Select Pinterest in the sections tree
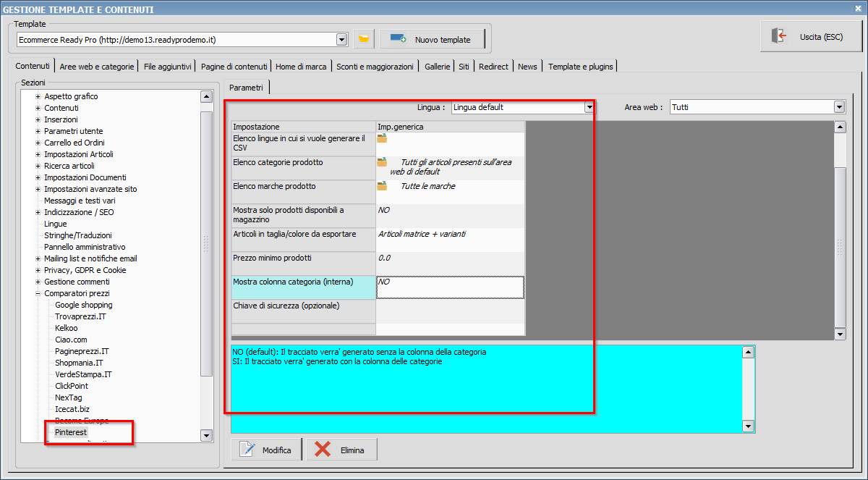868x480 pixels. pyautogui.click(x=71, y=432)
